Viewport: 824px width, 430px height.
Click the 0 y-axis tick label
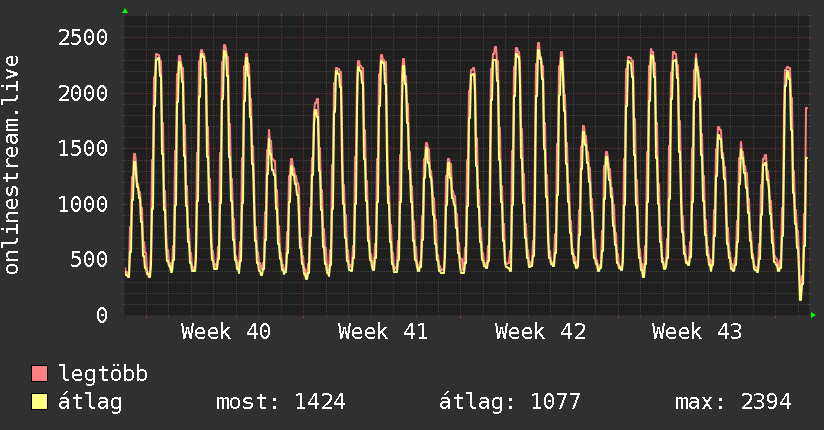[102, 315]
